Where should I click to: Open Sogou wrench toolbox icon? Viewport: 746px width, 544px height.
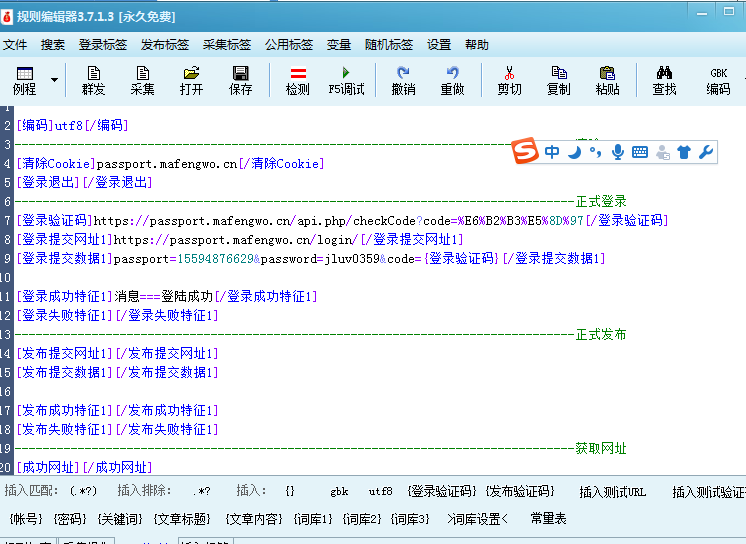point(706,152)
